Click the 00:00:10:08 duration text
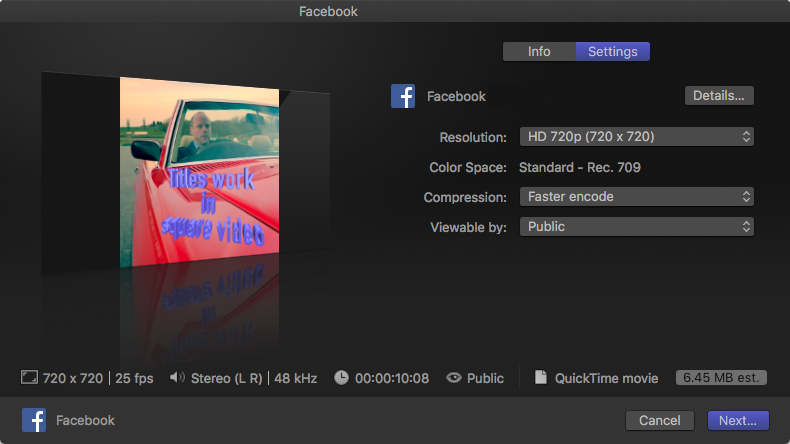790x444 pixels. click(392, 378)
